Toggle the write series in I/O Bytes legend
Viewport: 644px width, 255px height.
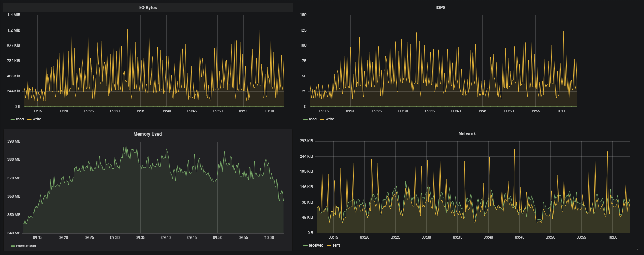[37, 119]
